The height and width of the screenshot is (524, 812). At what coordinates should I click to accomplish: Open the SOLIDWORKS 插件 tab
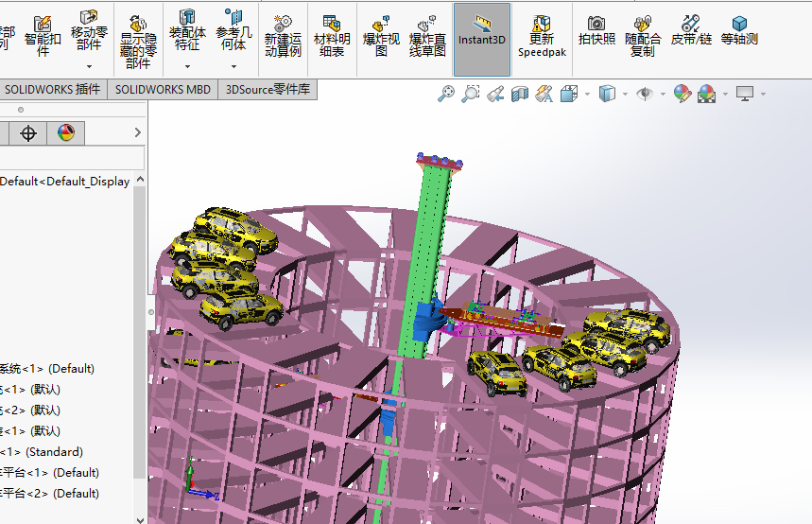coord(53,89)
